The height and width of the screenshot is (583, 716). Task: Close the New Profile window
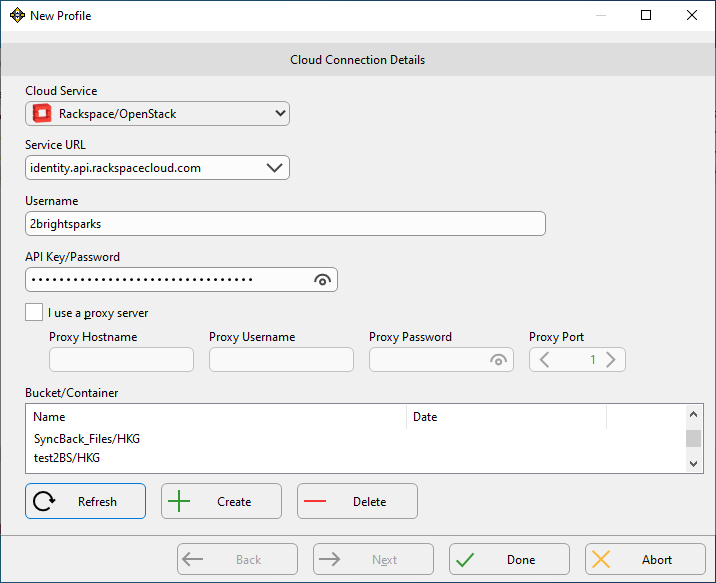pos(692,15)
